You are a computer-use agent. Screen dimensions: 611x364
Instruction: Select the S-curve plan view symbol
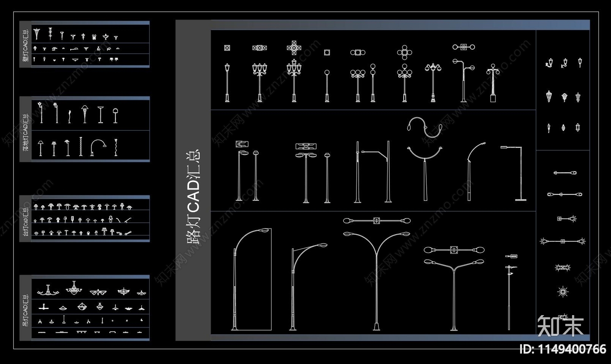point(425,128)
